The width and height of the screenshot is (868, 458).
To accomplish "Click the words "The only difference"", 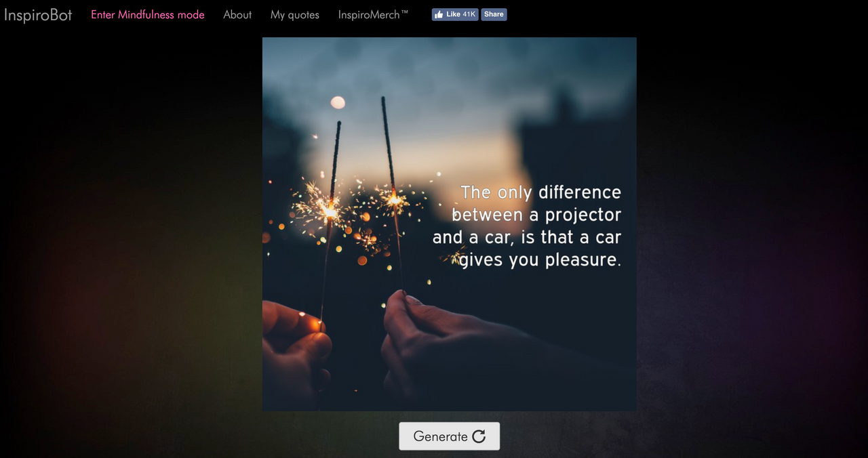I will (x=541, y=192).
